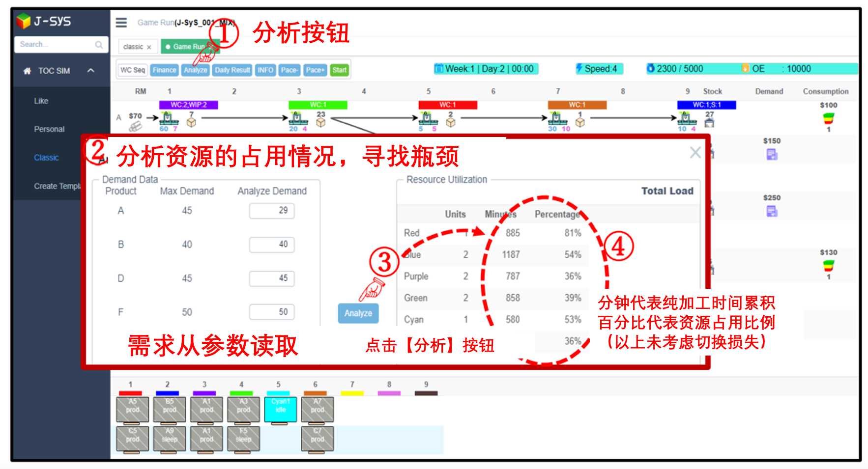
Task: Select Classic in the sidebar
Action: pos(47,157)
